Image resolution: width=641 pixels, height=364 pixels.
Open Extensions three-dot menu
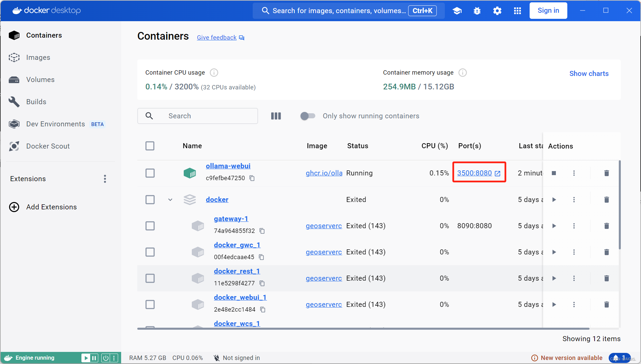(105, 179)
